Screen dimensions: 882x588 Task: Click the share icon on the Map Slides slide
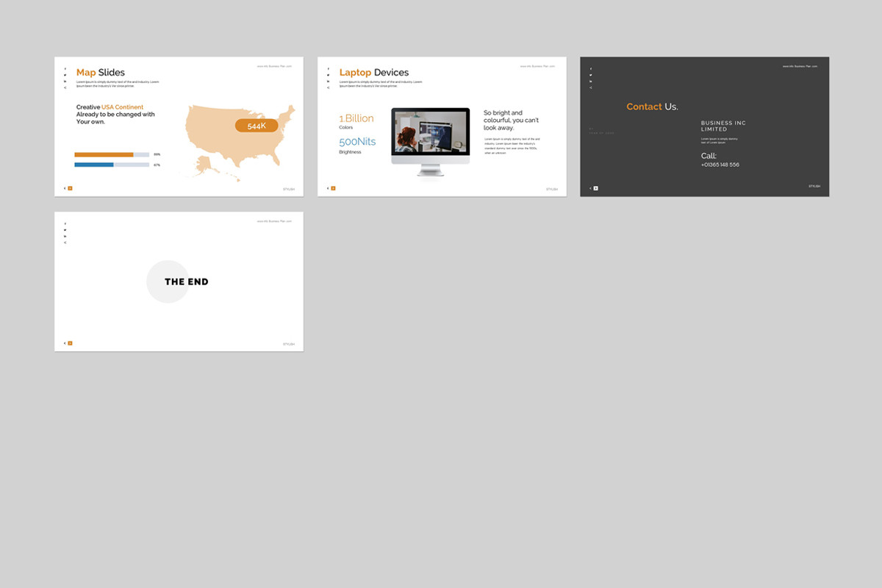point(65,87)
